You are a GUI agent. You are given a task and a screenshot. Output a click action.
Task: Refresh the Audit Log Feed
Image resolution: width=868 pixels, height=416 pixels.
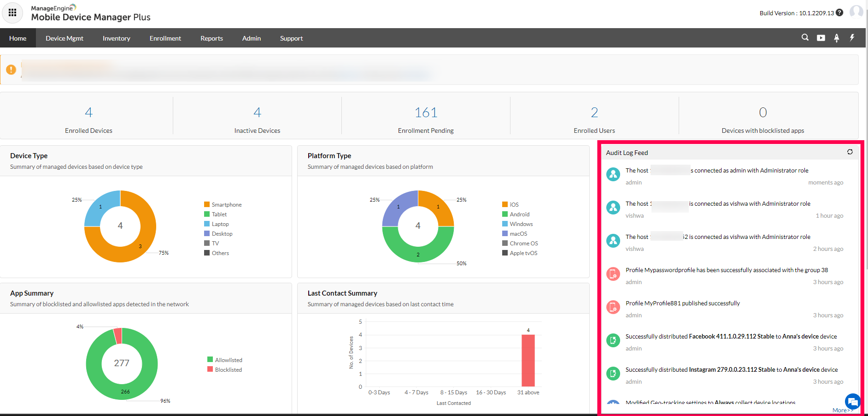tap(850, 152)
